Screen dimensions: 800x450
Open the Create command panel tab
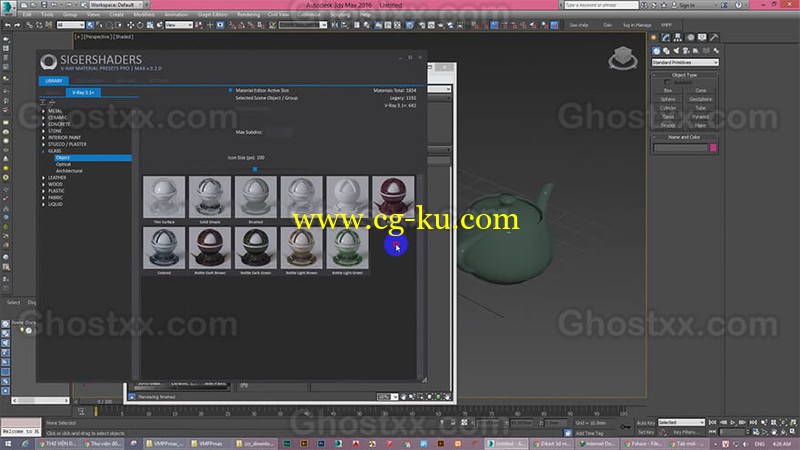pyautogui.click(x=654, y=37)
